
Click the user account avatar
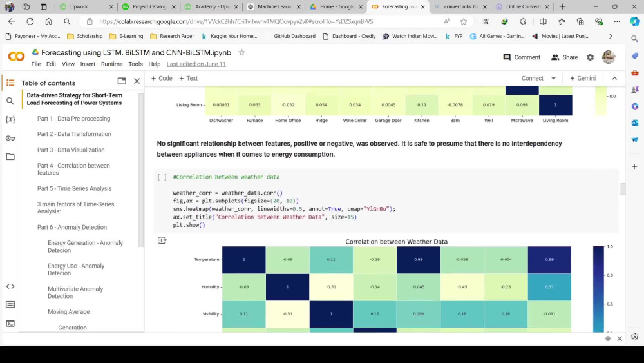tap(609, 57)
